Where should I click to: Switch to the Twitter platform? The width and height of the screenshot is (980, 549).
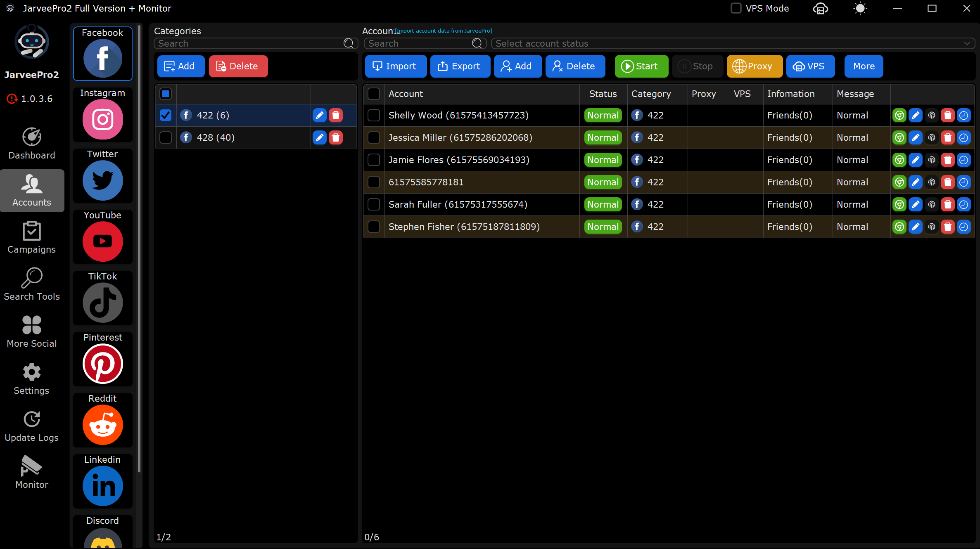[x=103, y=175]
